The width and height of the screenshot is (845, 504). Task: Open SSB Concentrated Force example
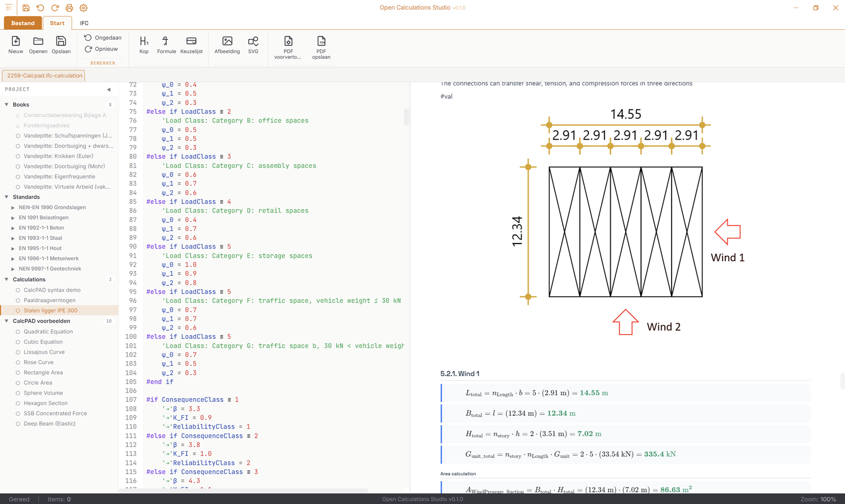tap(59, 413)
